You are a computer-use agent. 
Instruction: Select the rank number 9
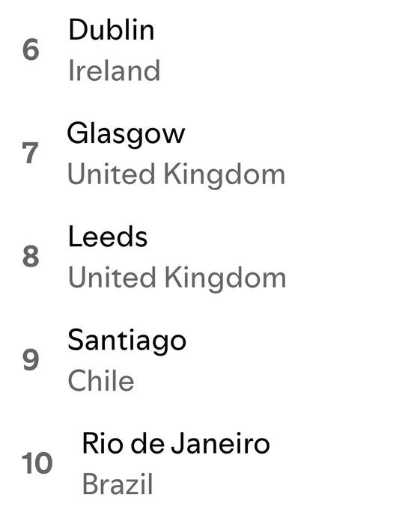click(x=31, y=359)
